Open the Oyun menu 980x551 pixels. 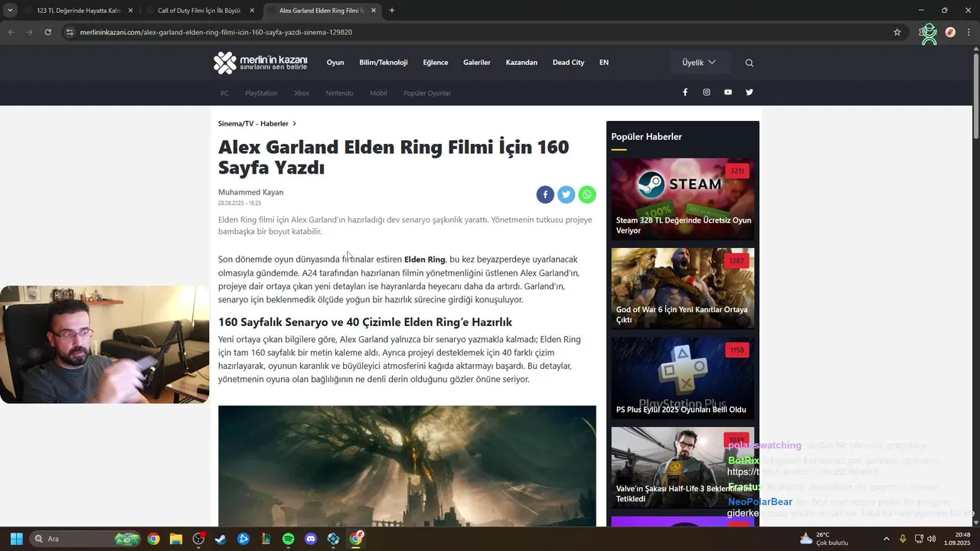click(x=335, y=63)
